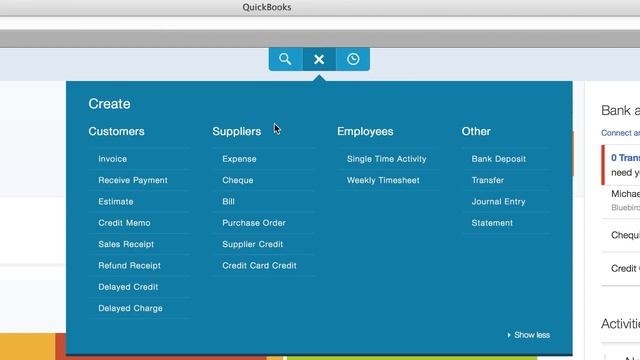Select Sales Receipt
This screenshot has height=360, width=640.
tap(126, 244)
